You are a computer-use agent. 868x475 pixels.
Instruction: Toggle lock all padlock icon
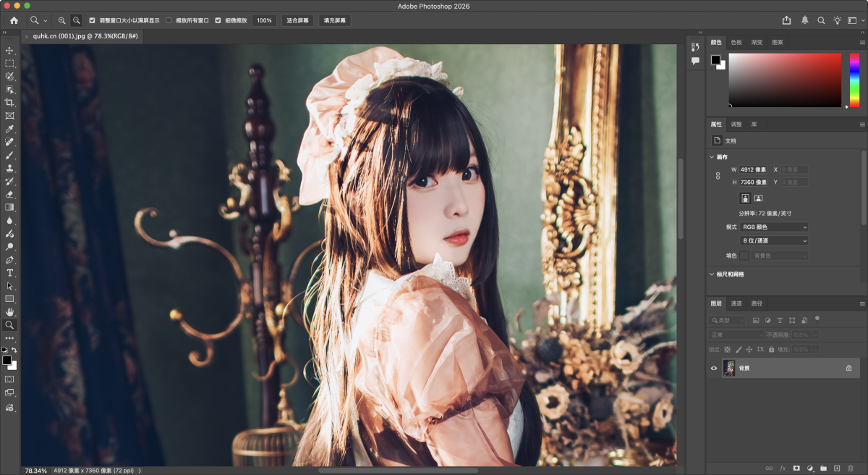tap(771, 349)
